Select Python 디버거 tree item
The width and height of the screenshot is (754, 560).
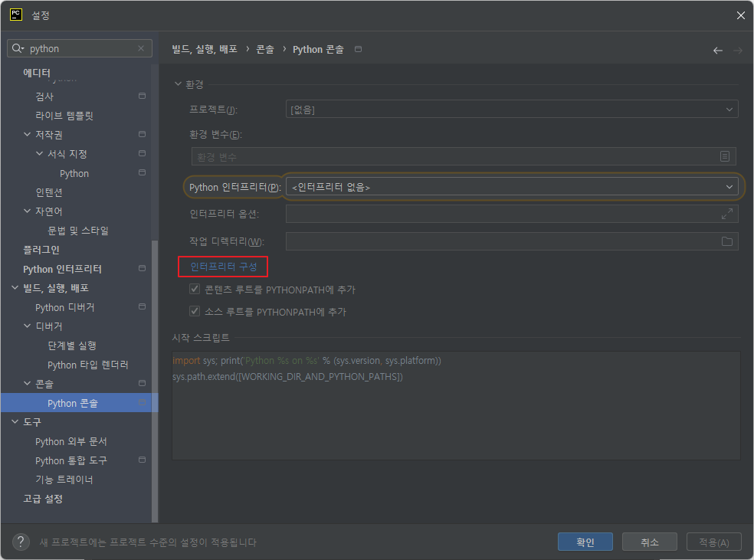pos(65,307)
